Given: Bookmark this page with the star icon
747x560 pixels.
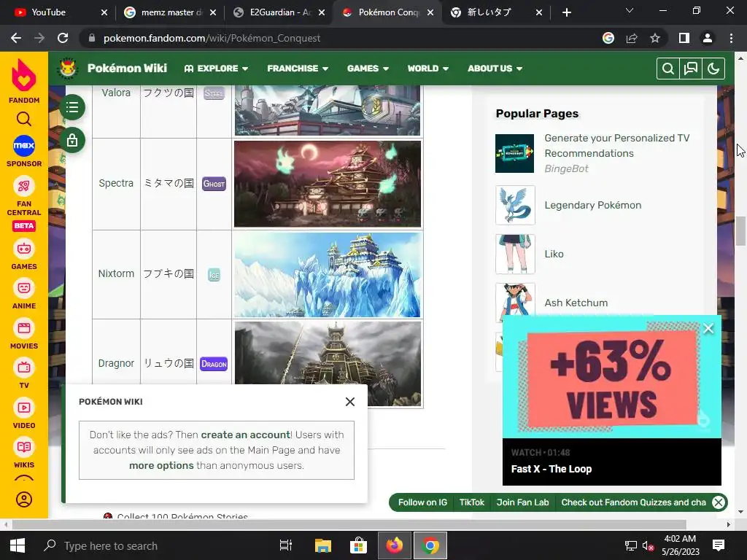Looking at the screenshot, I should pos(655,38).
